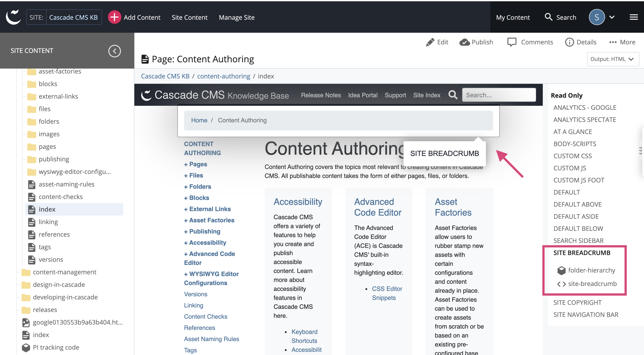Click the publishing folder icon

coord(32,159)
